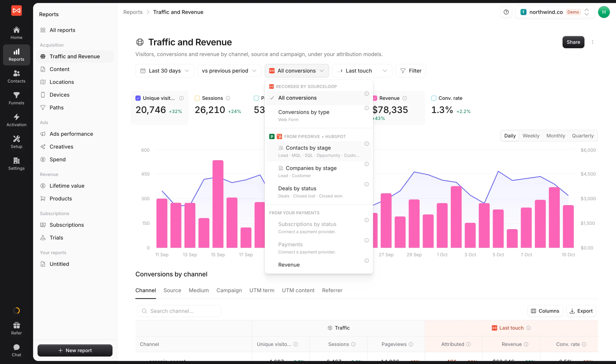Screen dimensions: 616x364
Task: Open the Filter button
Action: click(411, 71)
